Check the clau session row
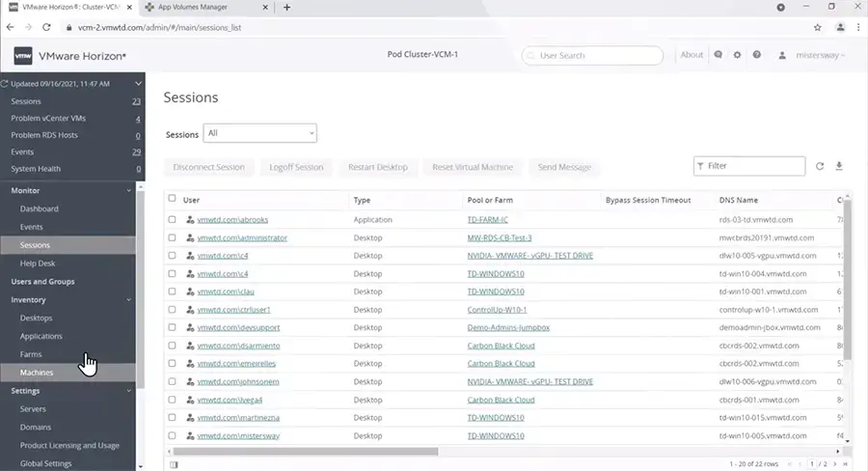 point(173,291)
